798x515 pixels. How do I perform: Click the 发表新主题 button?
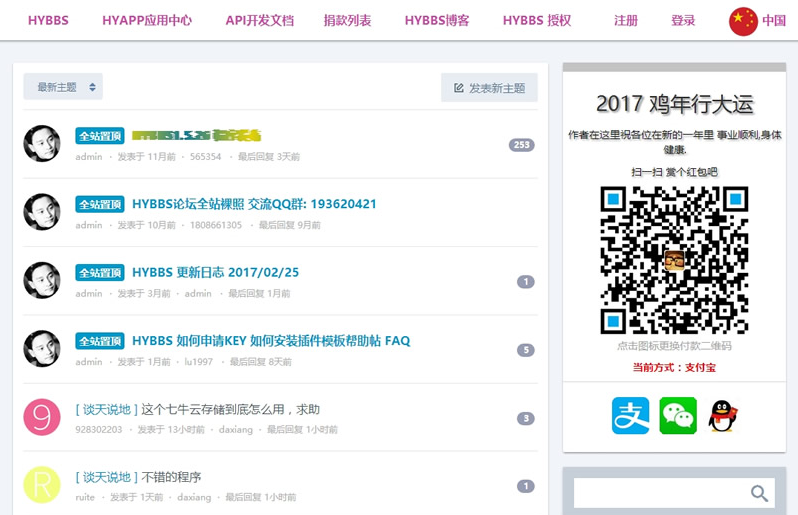[489, 88]
